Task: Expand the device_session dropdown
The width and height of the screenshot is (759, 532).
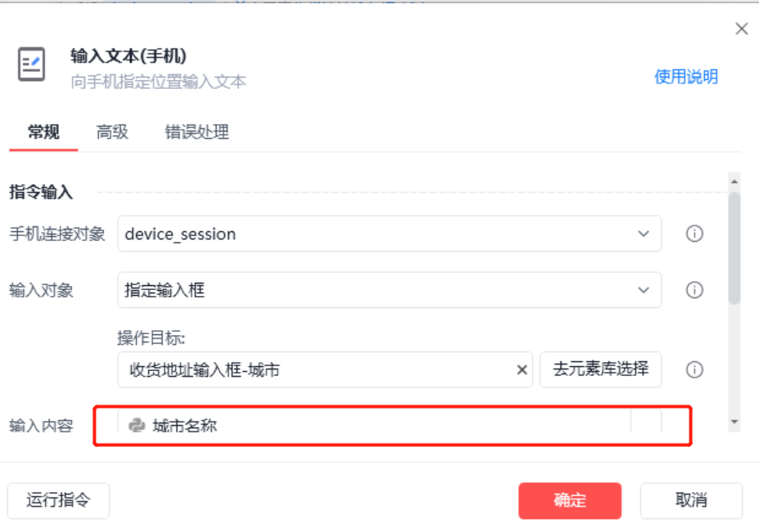Action: pos(389,234)
